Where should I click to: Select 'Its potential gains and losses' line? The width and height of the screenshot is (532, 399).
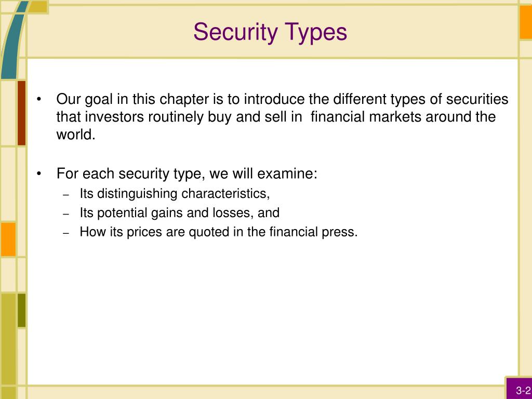click(x=179, y=213)
